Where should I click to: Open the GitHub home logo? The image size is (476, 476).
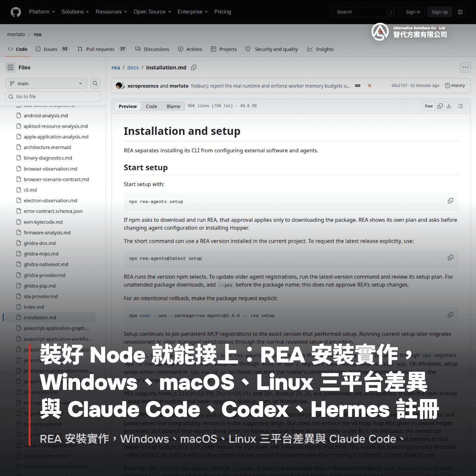[16, 12]
